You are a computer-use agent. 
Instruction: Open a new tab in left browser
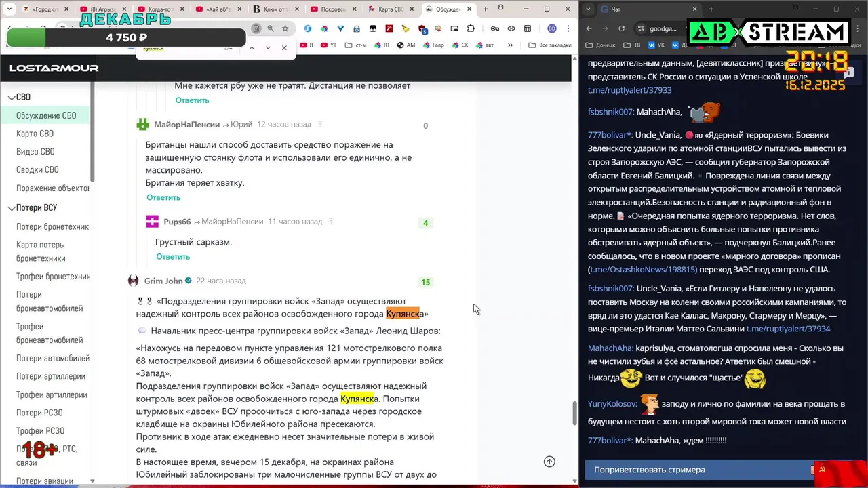tap(486, 9)
